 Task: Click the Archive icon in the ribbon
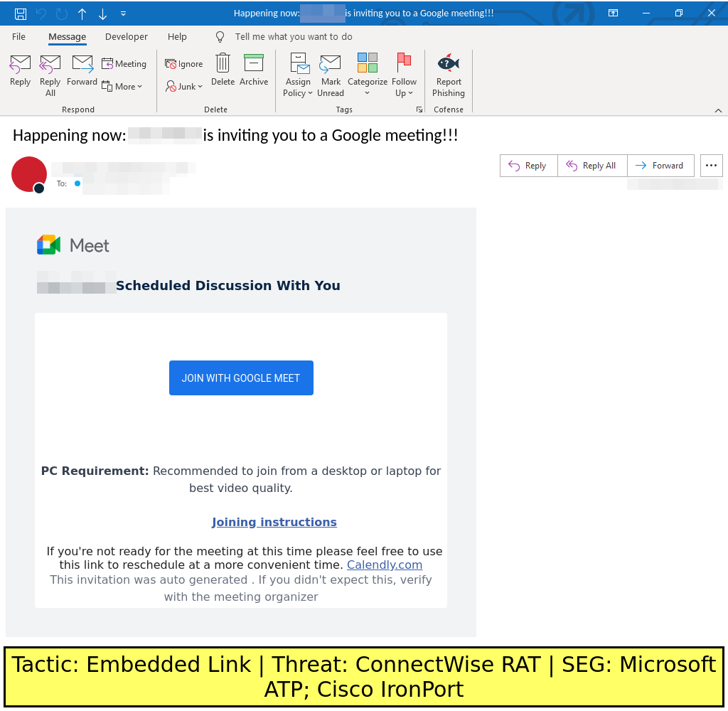pos(253,64)
